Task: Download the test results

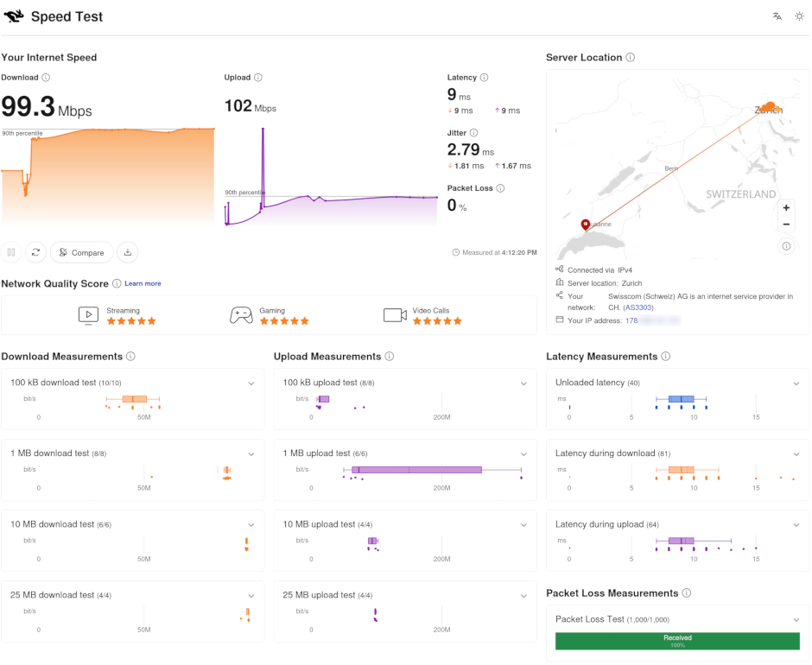Action: coord(127,252)
